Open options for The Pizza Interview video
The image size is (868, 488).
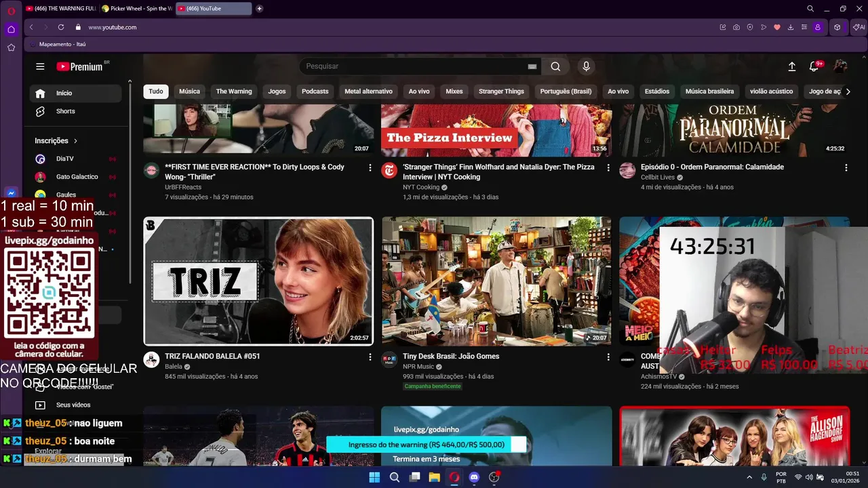tap(608, 167)
